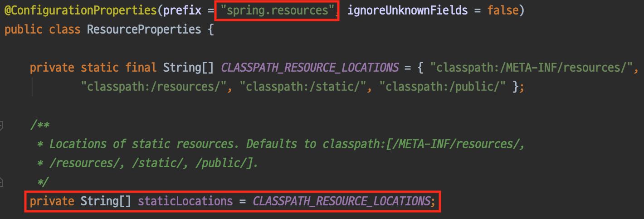Image resolution: width=644 pixels, height=219 pixels.
Task: Select the staticLocations field name
Action: (x=185, y=201)
